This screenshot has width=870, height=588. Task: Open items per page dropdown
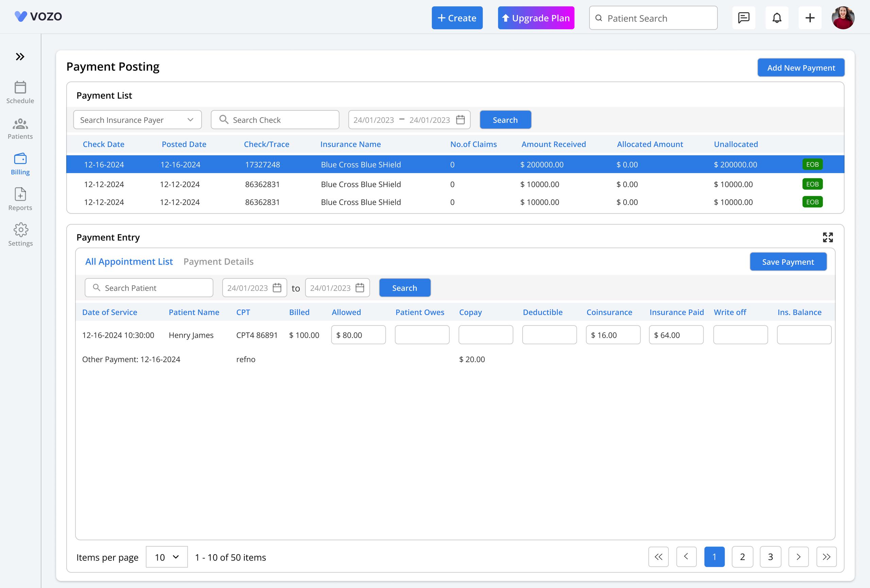pos(167,557)
